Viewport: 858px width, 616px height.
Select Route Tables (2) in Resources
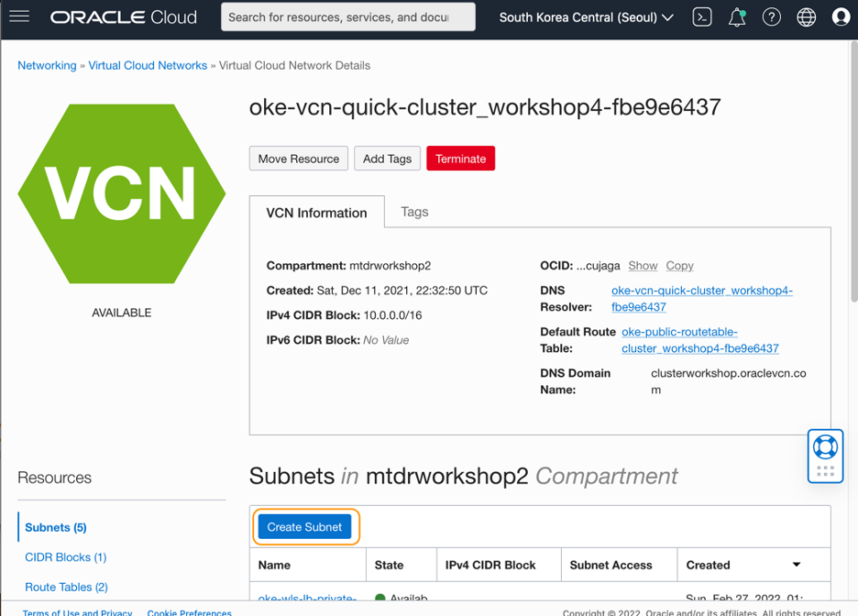click(66, 587)
